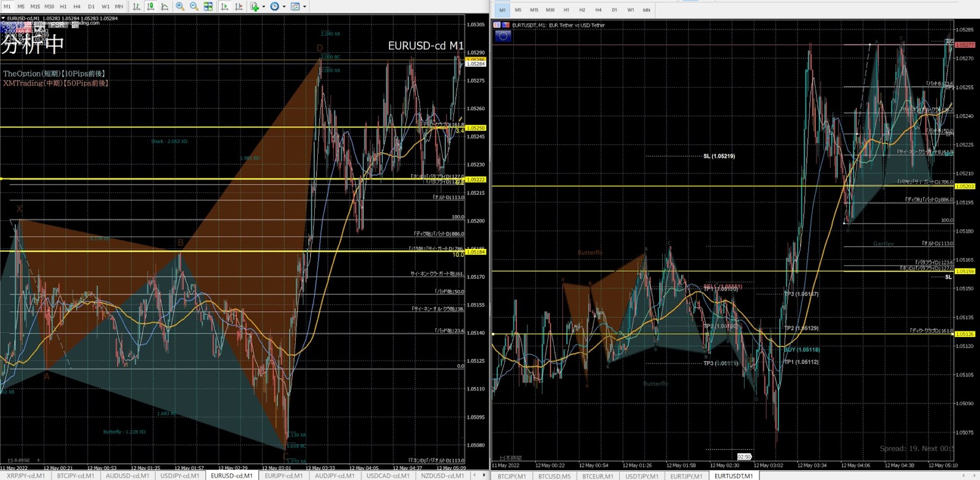The height and width of the screenshot is (480, 980).
Task: Toggle M5 timeframe in left toolbar
Action: pos(21,7)
